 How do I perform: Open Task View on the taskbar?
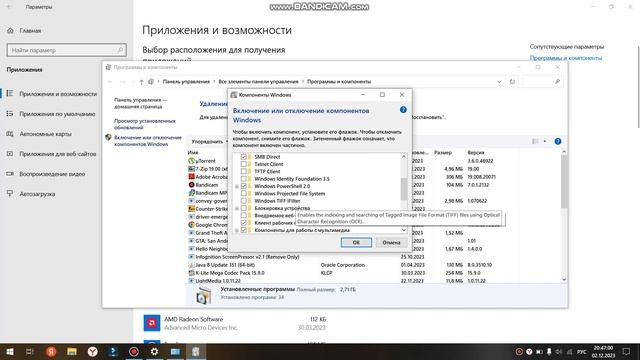tap(30, 351)
